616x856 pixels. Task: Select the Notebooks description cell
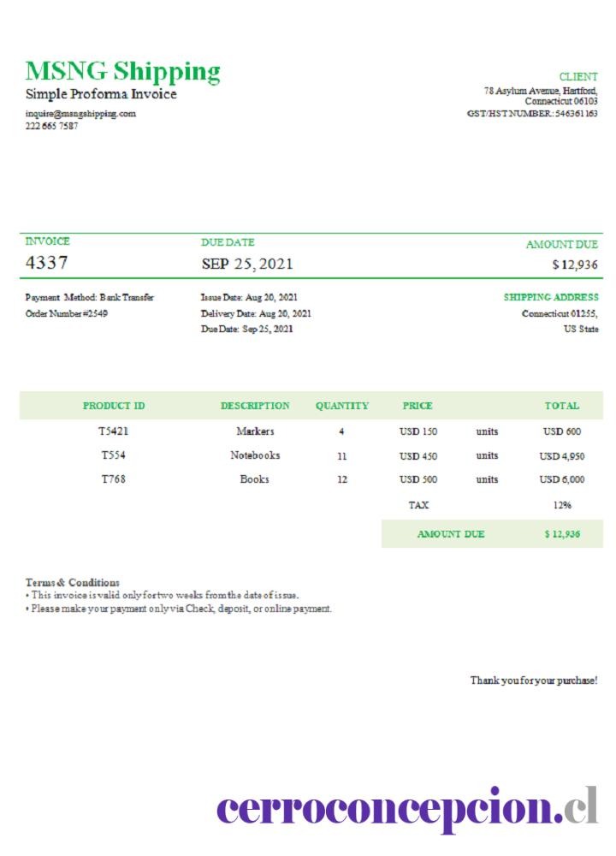coord(255,455)
